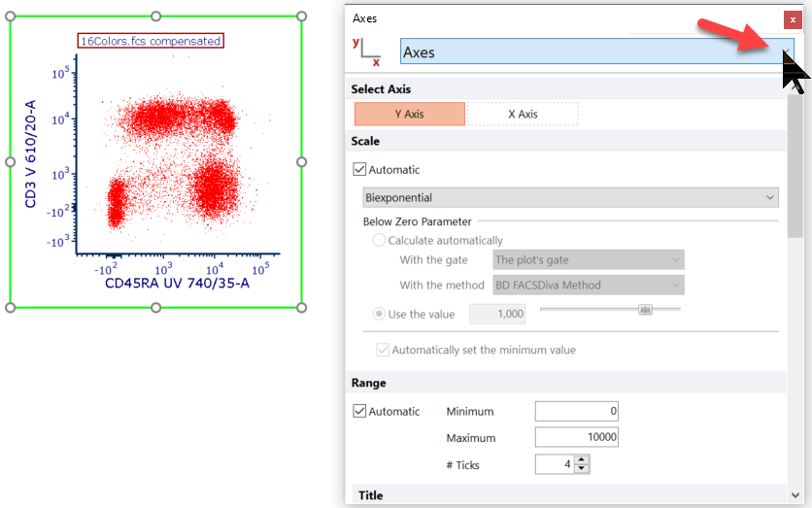This screenshot has width=812, height=508.
Task: Toggle the Automatic range checkbox
Action: click(360, 412)
